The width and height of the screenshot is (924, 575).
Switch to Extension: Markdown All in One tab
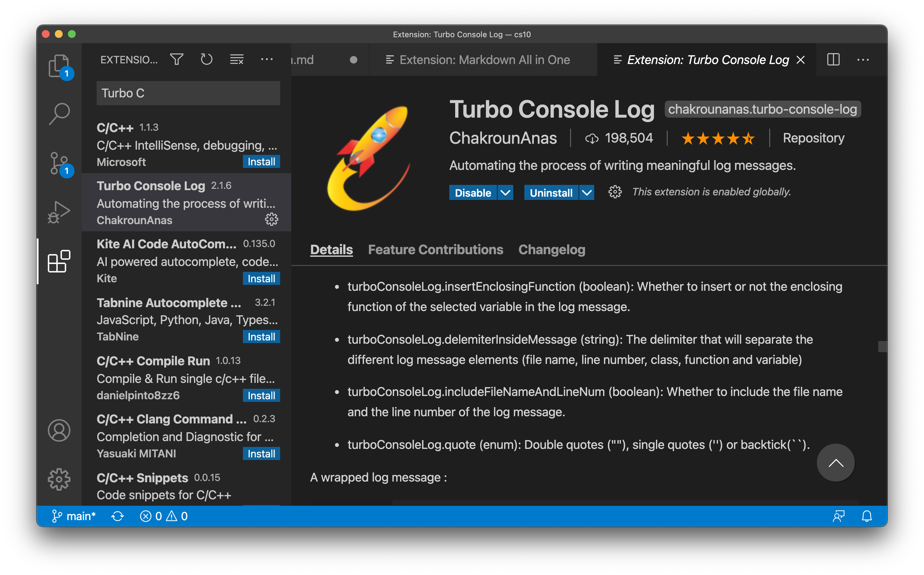pos(483,60)
